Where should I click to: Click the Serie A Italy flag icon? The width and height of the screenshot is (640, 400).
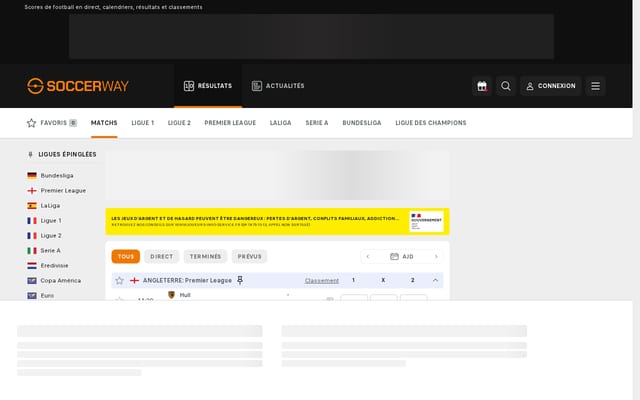coord(32,251)
